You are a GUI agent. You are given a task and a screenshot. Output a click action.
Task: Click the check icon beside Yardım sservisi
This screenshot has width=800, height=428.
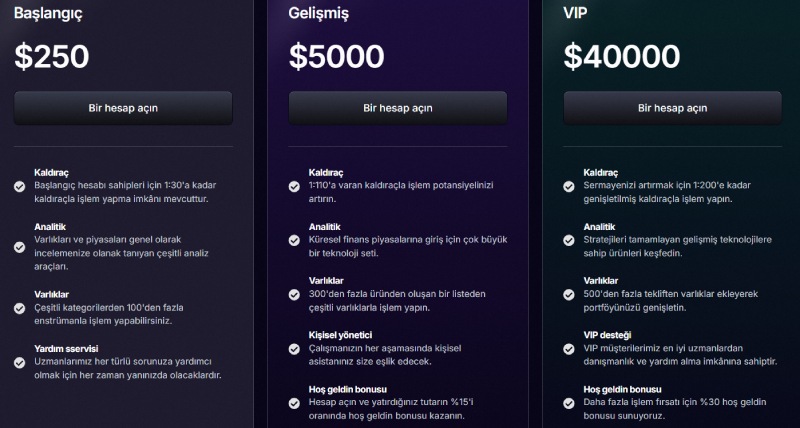click(x=20, y=362)
